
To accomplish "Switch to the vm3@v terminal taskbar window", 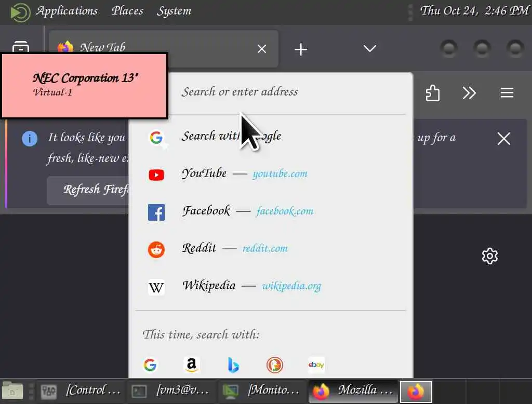I will tap(171, 391).
